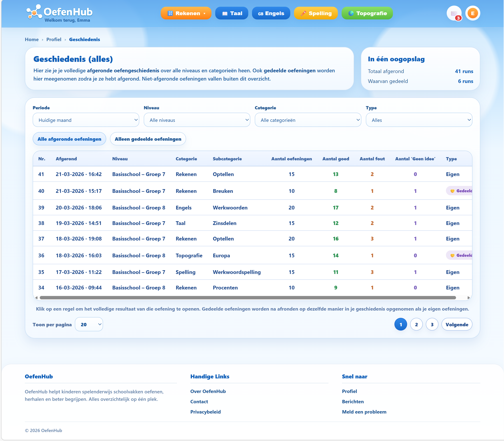
Task: Open the Contact footer link
Action: coord(199,402)
